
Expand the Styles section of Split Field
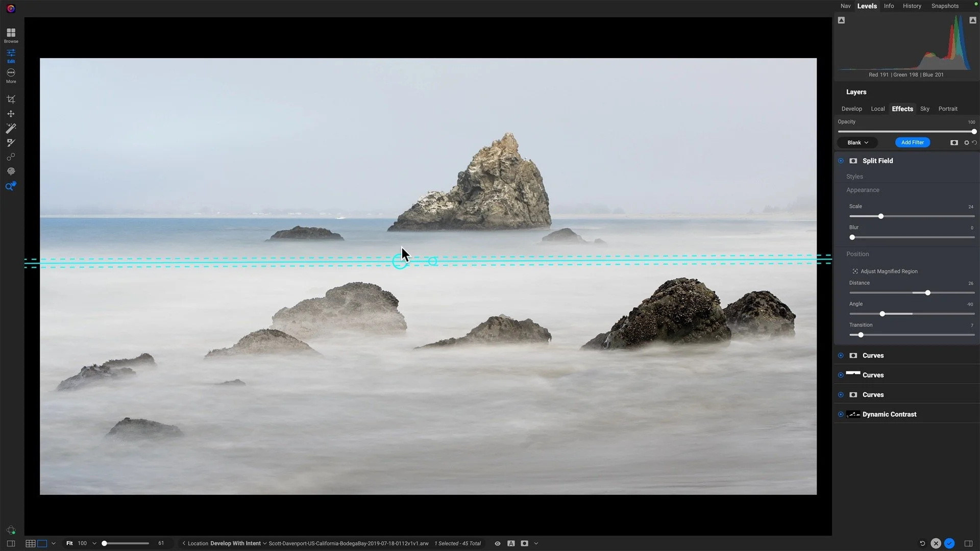pyautogui.click(x=854, y=177)
